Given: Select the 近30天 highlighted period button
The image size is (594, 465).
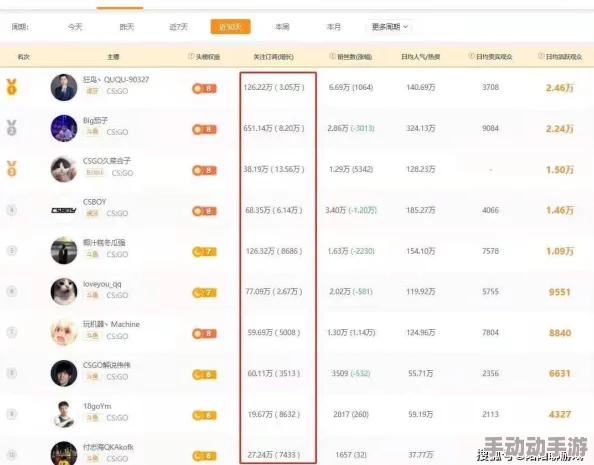Looking at the screenshot, I should (230, 27).
